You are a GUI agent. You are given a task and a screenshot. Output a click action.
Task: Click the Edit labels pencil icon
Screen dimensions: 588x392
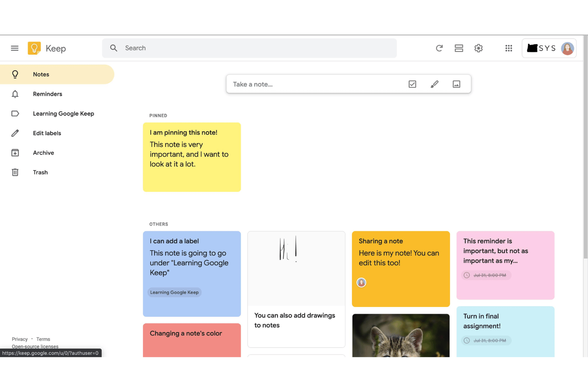pos(15,133)
